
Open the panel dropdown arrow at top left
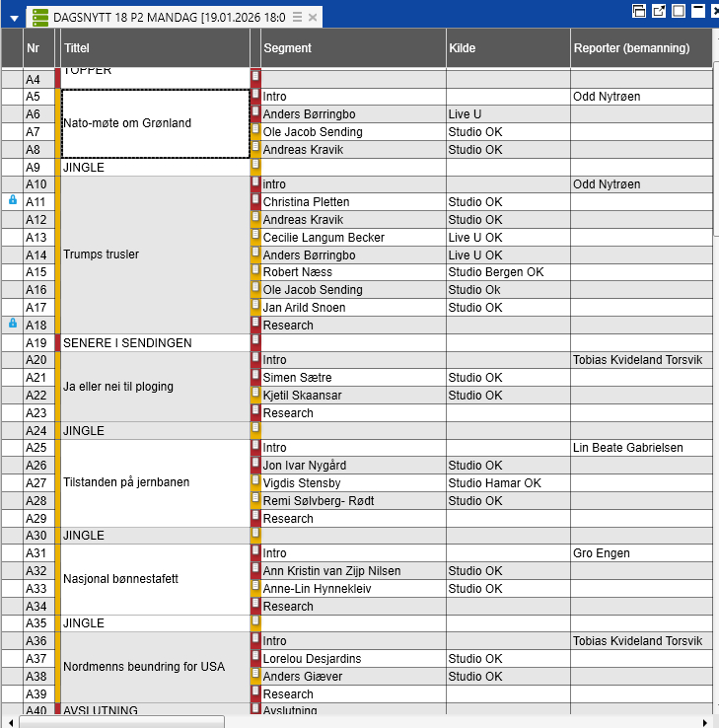point(14,18)
